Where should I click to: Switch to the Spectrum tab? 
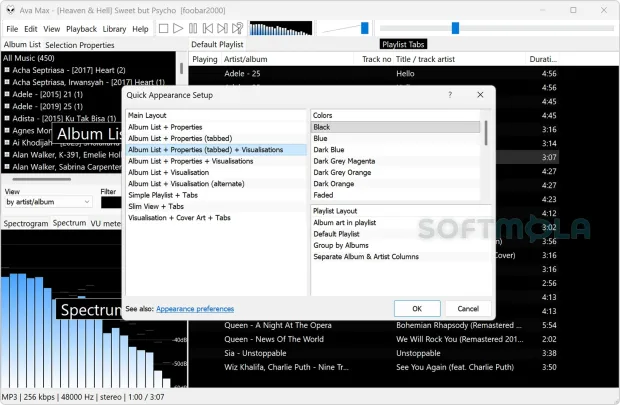click(x=69, y=223)
